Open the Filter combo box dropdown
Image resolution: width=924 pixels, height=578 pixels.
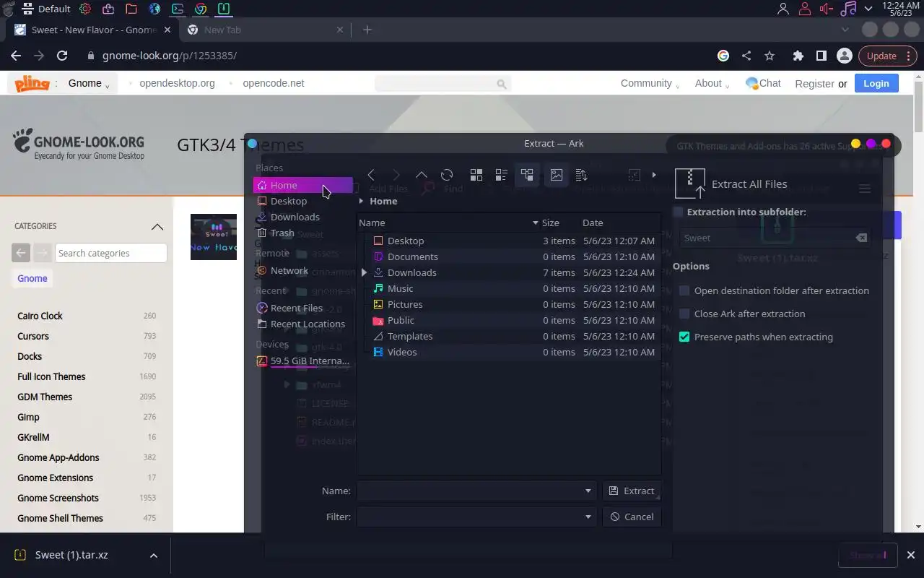(588, 517)
